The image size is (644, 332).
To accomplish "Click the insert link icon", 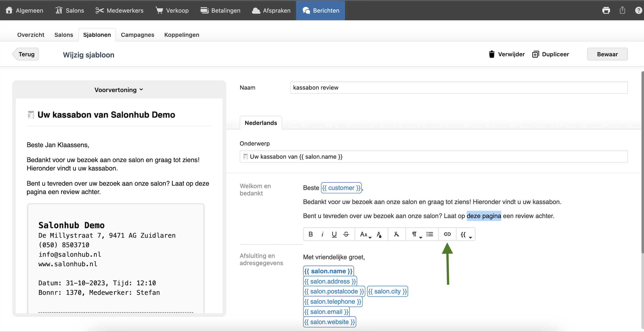I will (x=447, y=234).
